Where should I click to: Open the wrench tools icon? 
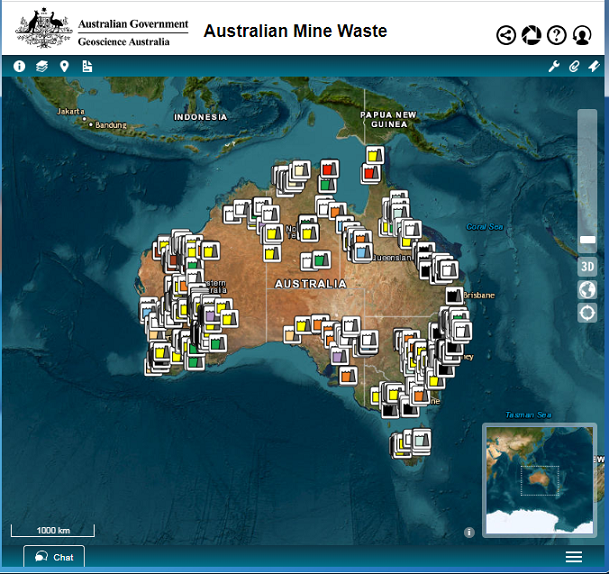click(x=554, y=66)
